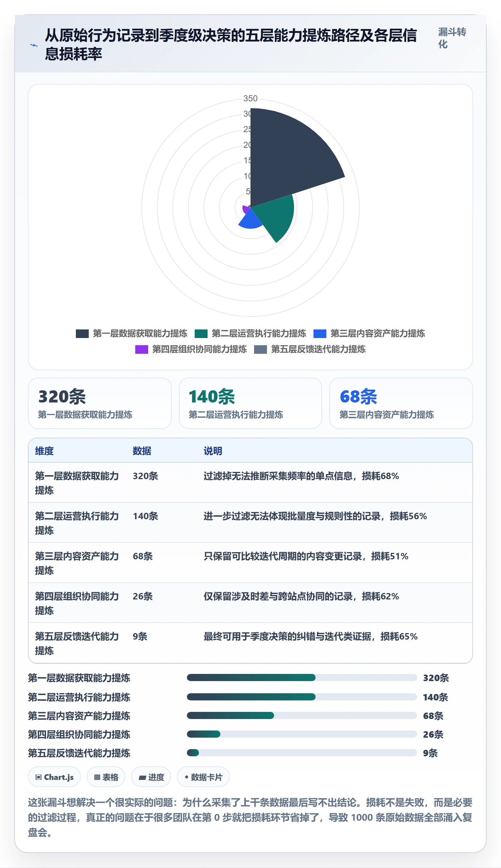This screenshot has width=501, height=868.
Task: Select the 表格 chip
Action: (x=106, y=777)
